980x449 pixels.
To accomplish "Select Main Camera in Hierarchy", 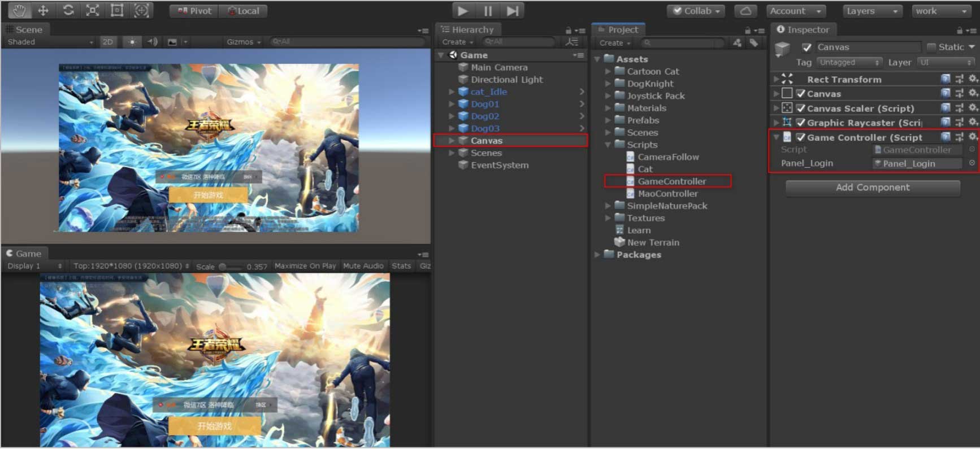I will [499, 67].
